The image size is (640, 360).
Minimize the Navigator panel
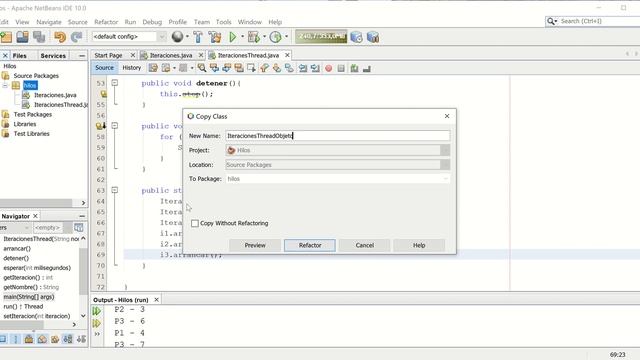(x=82, y=216)
